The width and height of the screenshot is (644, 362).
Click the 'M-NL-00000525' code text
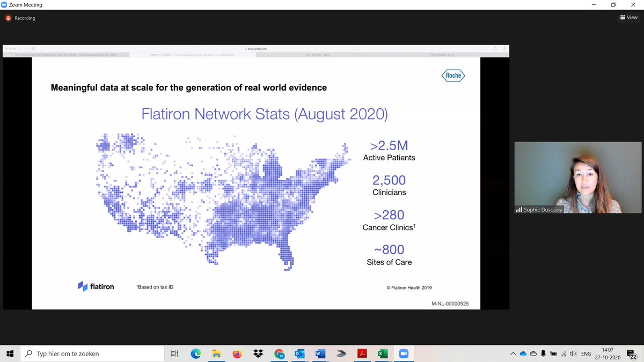click(x=450, y=304)
